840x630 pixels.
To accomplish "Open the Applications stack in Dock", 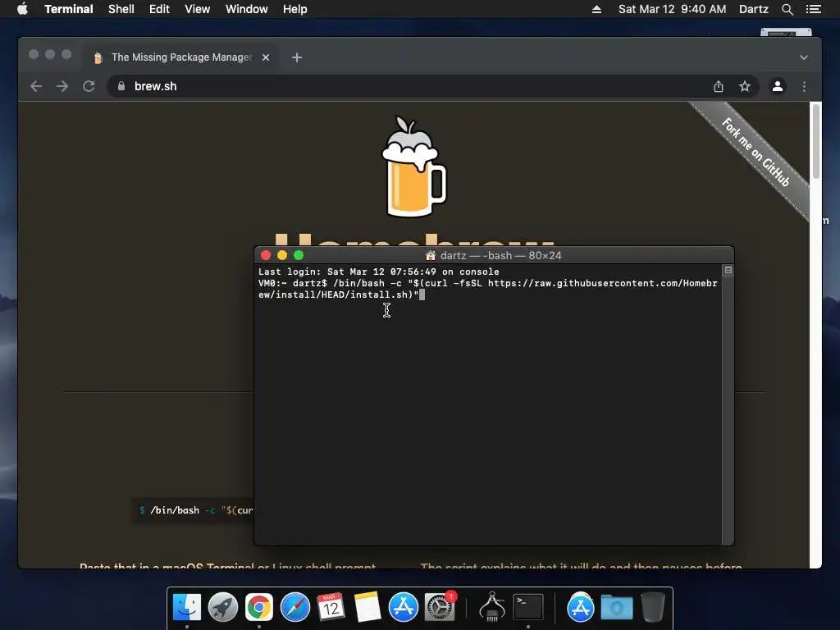I will [580, 607].
